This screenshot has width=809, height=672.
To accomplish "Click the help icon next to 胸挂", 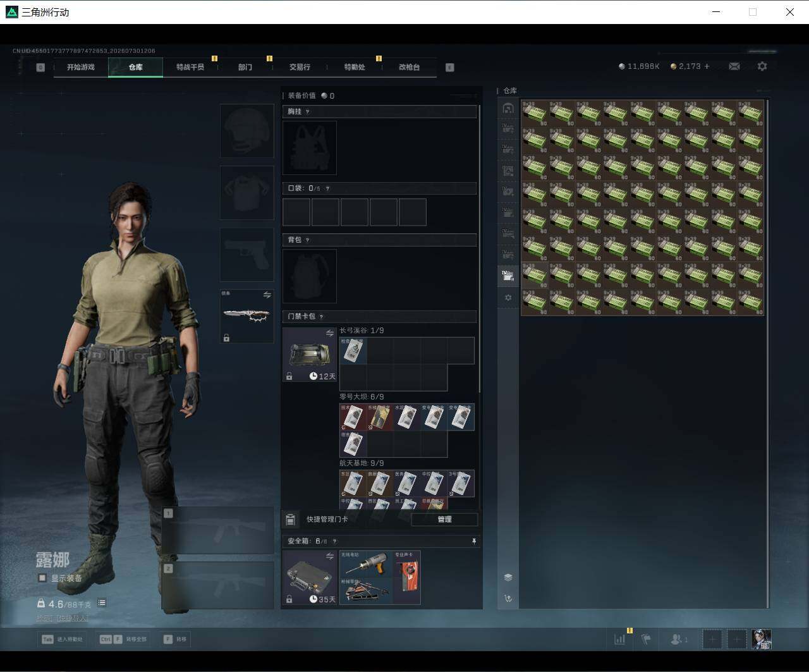I will pos(308,112).
